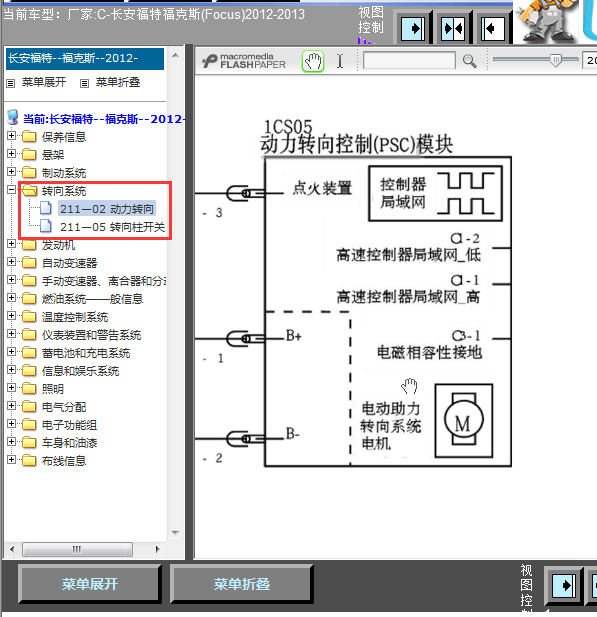Click the macromedia FlashPaper logo
The image size is (597, 617).
click(244, 61)
